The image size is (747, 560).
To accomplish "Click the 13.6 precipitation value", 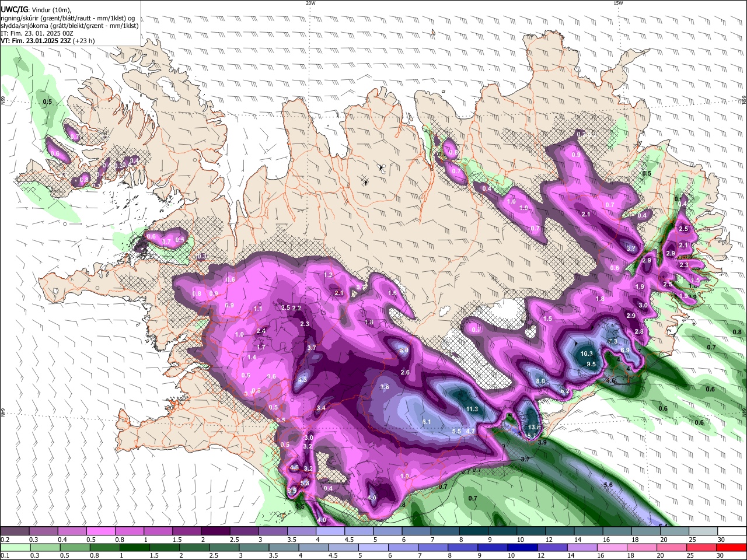I will (x=535, y=427).
